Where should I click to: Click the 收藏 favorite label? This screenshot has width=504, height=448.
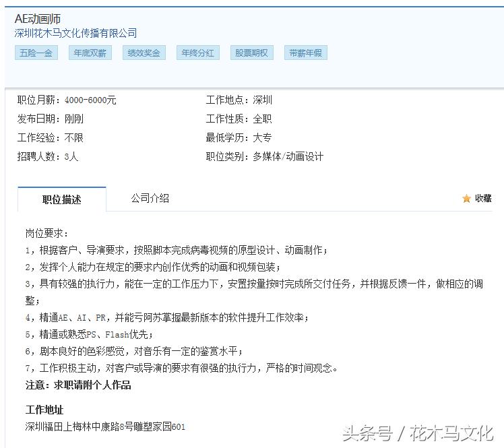point(483,198)
